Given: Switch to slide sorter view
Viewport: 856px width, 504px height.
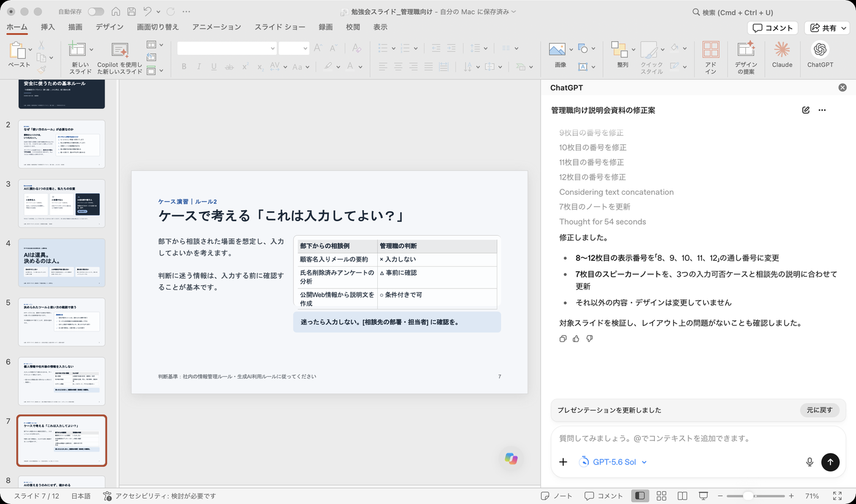Looking at the screenshot, I should pos(661,496).
